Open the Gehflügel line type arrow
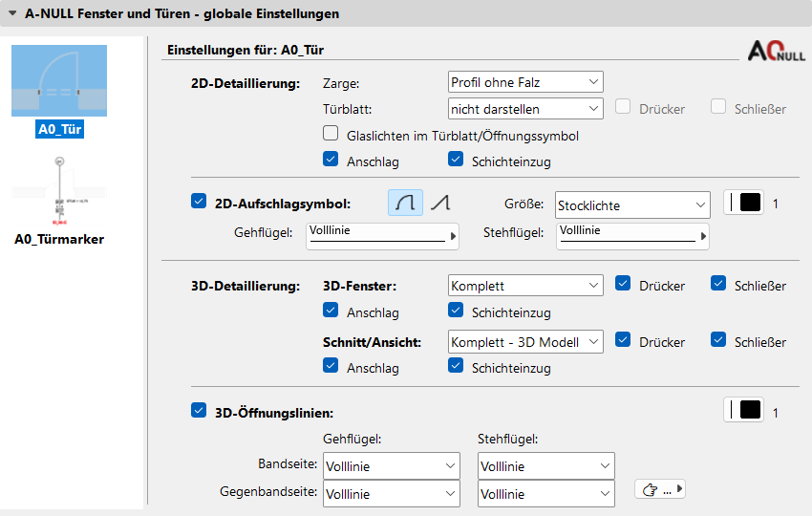The width and height of the screenshot is (812, 516). click(x=452, y=235)
